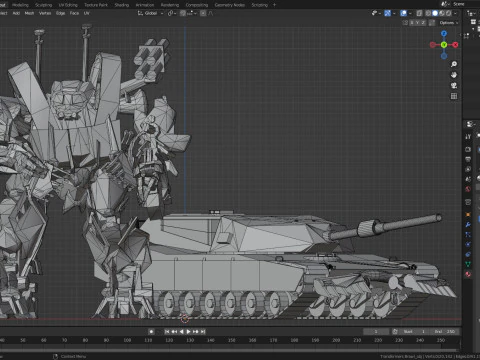The height and width of the screenshot is (360, 480).
Task: Toggle Y axis mesh mirror
Action: [417, 23]
